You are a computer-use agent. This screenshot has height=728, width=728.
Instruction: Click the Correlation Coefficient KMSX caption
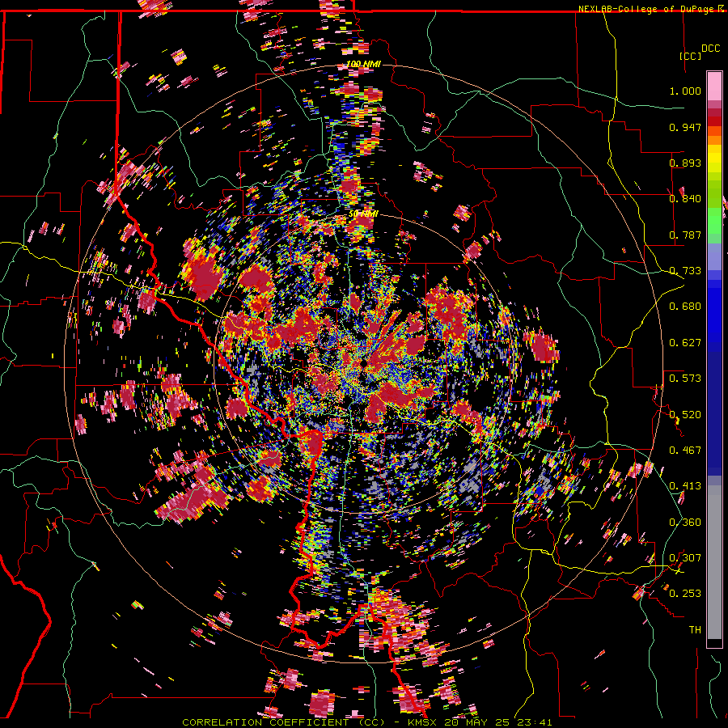[x=367, y=722]
